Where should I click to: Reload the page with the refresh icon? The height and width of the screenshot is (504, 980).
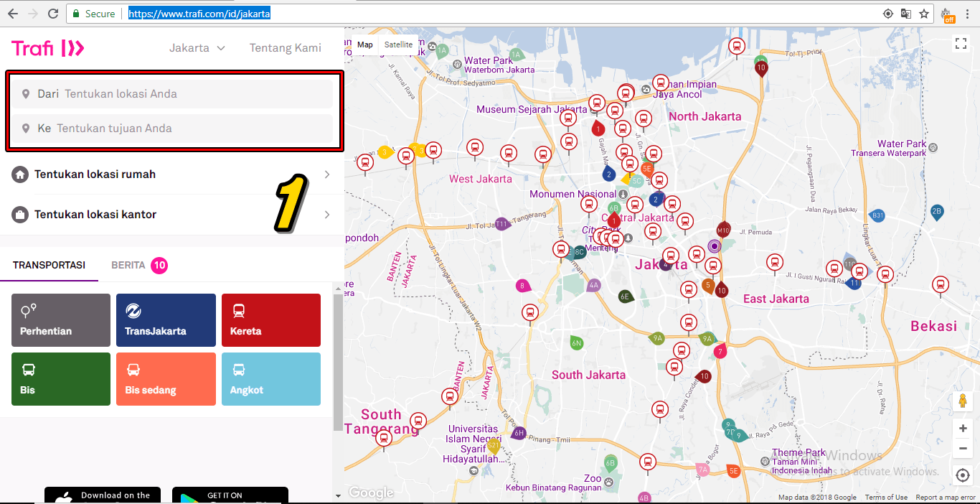pyautogui.click(x=52, y=14)
